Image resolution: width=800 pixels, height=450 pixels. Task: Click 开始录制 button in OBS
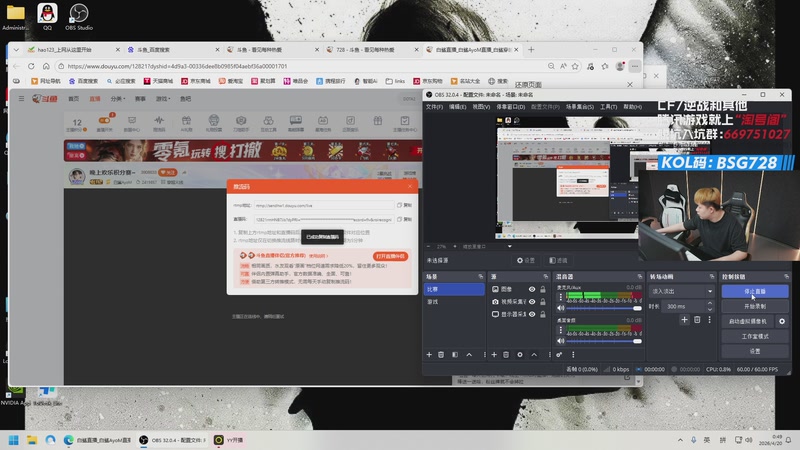tap(755, 307)
